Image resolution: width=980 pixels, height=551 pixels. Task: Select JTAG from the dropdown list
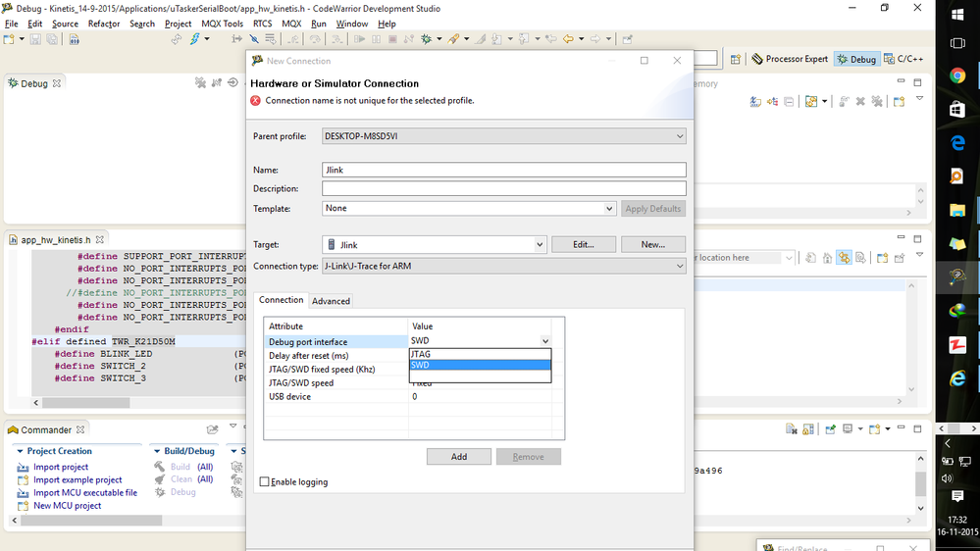pos(480,354)
